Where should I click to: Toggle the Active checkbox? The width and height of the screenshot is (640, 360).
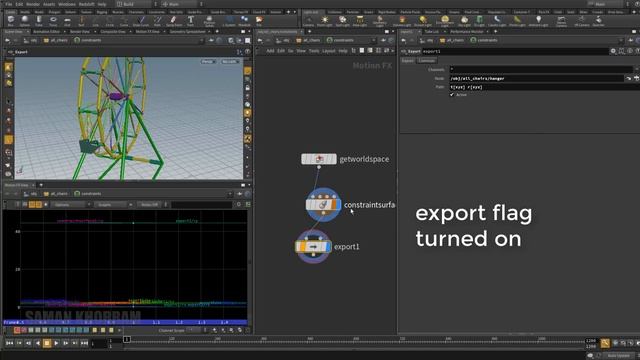tap(452, 95)
